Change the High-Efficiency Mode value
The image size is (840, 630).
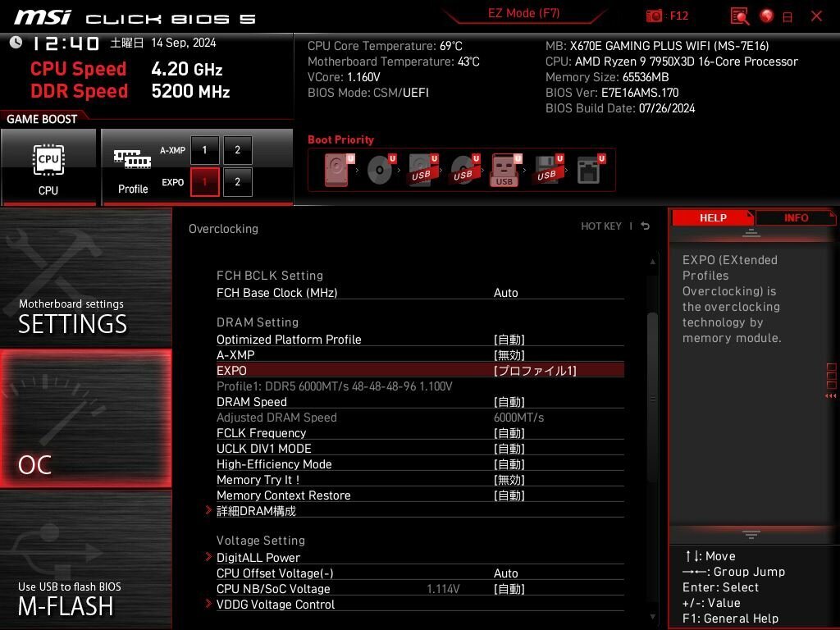(509, 464)
